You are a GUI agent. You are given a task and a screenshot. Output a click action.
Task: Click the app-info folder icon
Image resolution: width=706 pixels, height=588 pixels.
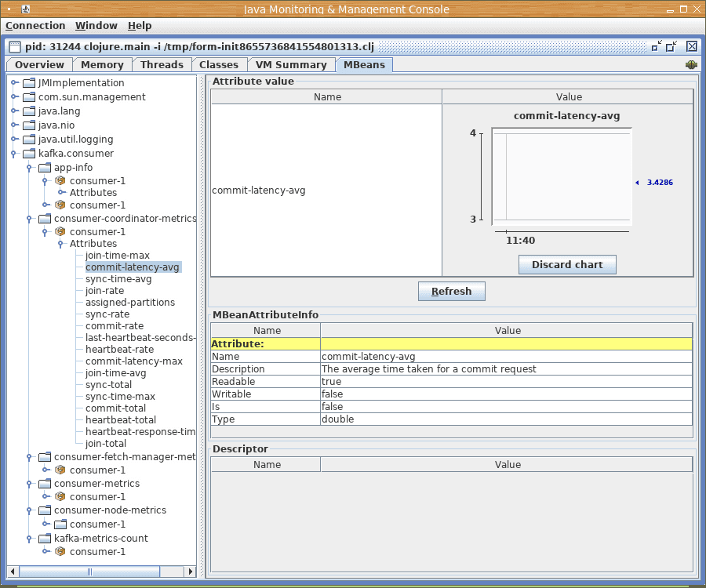pyautogui.click(x=44, y=168)
